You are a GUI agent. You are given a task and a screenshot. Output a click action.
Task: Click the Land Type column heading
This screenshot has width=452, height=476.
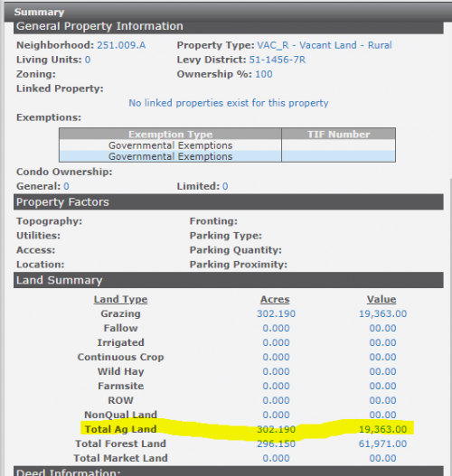click(120, 299)
